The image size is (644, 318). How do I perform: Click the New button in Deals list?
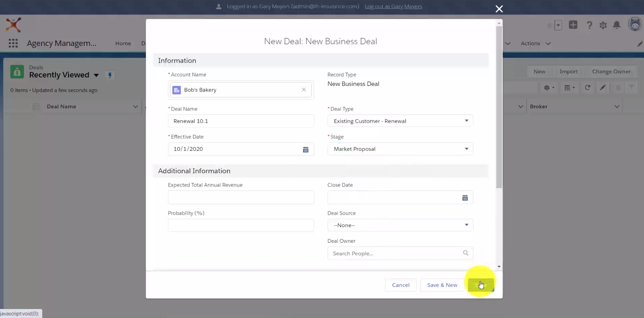(x=539, y=71)
